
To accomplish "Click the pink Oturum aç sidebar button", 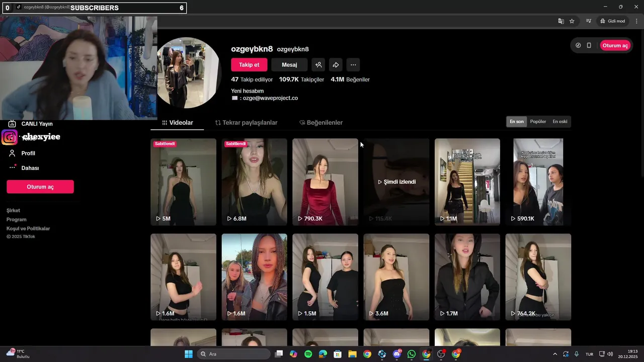I will click(40, 187).
